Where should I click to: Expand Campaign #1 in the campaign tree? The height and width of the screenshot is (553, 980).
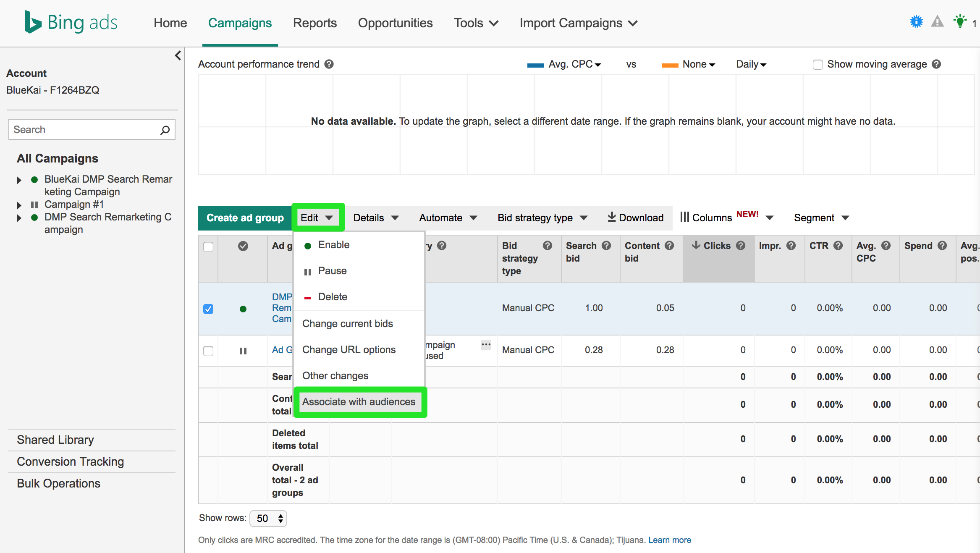[19, 205]
